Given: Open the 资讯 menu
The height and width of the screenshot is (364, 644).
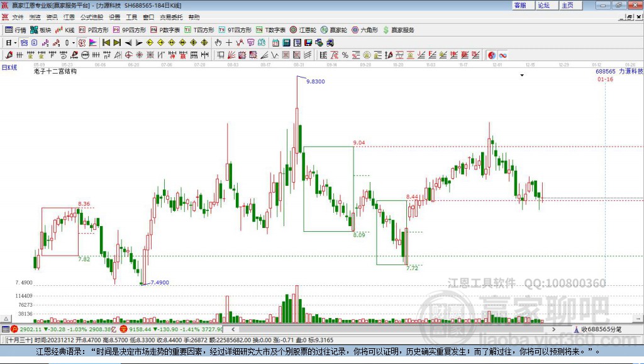Looking at the screenshot, I should [52, 17].
